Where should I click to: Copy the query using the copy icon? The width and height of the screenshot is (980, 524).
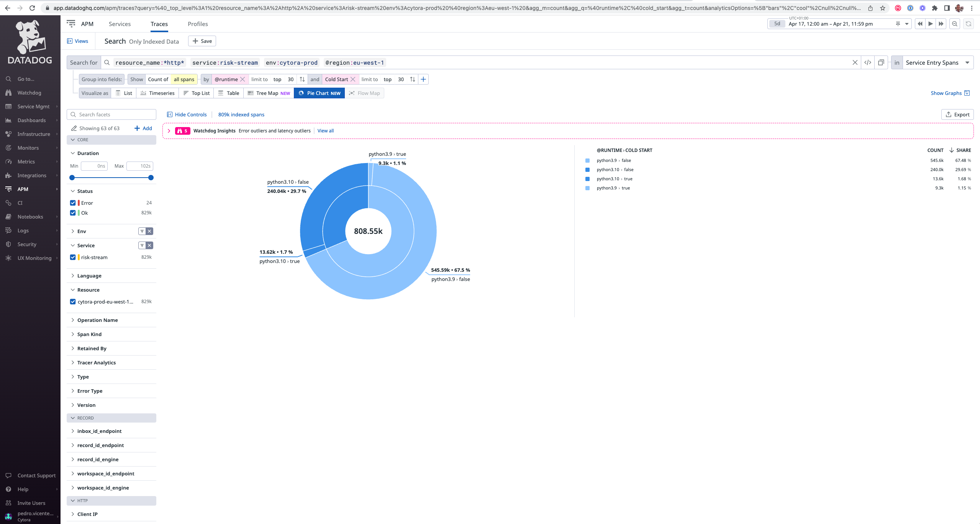click(x=881, y=62)
